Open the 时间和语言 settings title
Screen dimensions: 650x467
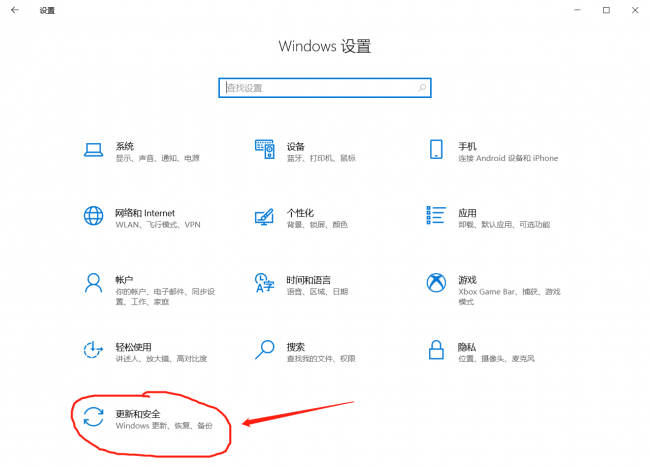pyautogui.click(x=309, y=280)
